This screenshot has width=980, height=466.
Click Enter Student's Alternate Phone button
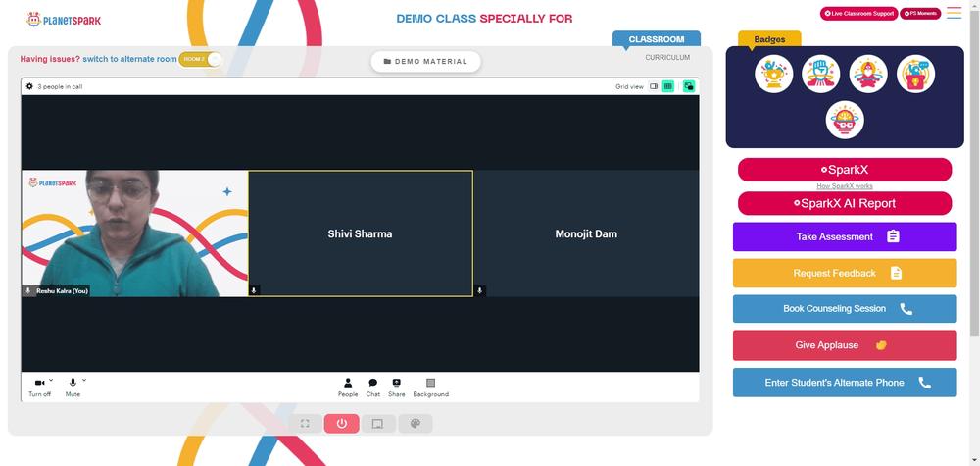(845, 383)
